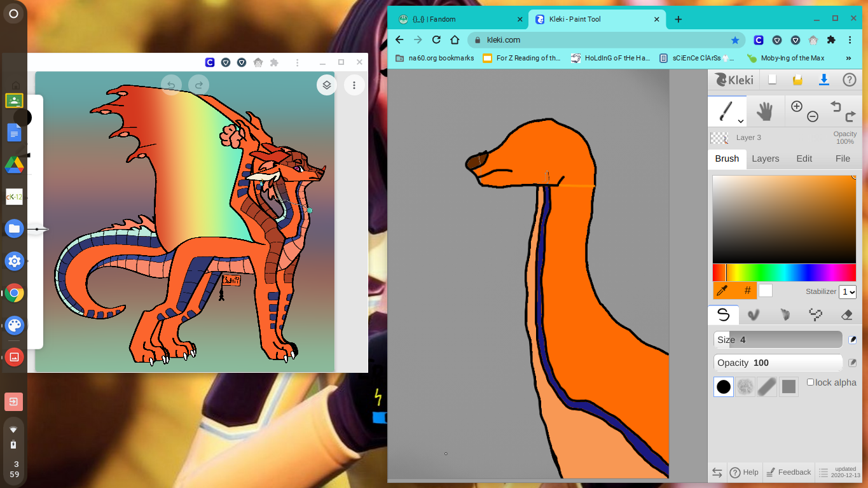The height and width of the screenshot is (488, 868).
Task: Switch to the Brush tab
Action: click(727, 158)
